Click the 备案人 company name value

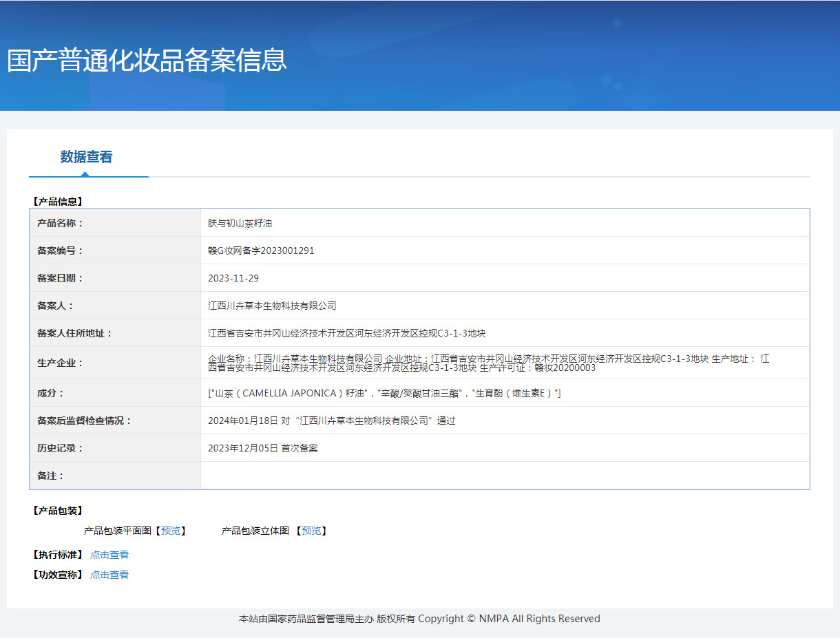pyautogui.click(x=272, y=306)
